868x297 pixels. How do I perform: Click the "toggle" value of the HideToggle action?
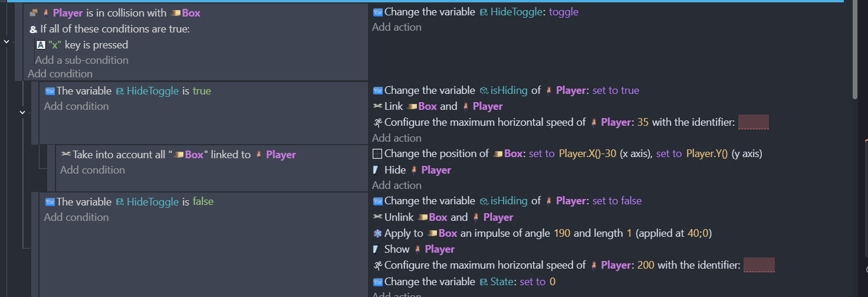pyautogui.click(x=563, y=12)
